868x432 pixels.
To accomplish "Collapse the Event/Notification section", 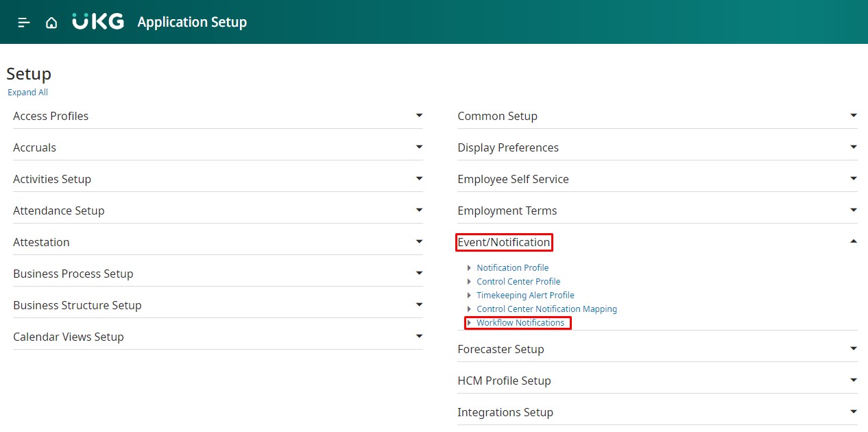I will [853, 241].
